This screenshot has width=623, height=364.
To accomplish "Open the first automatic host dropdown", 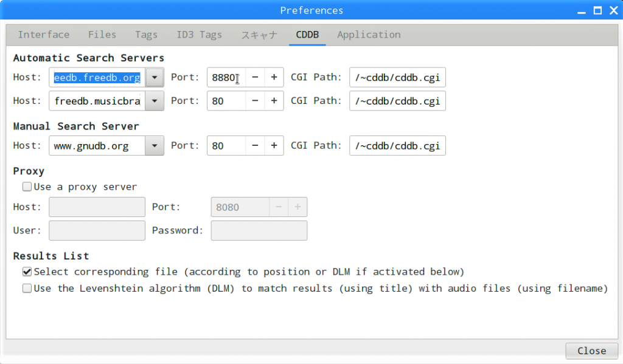I will coord(155,78).
